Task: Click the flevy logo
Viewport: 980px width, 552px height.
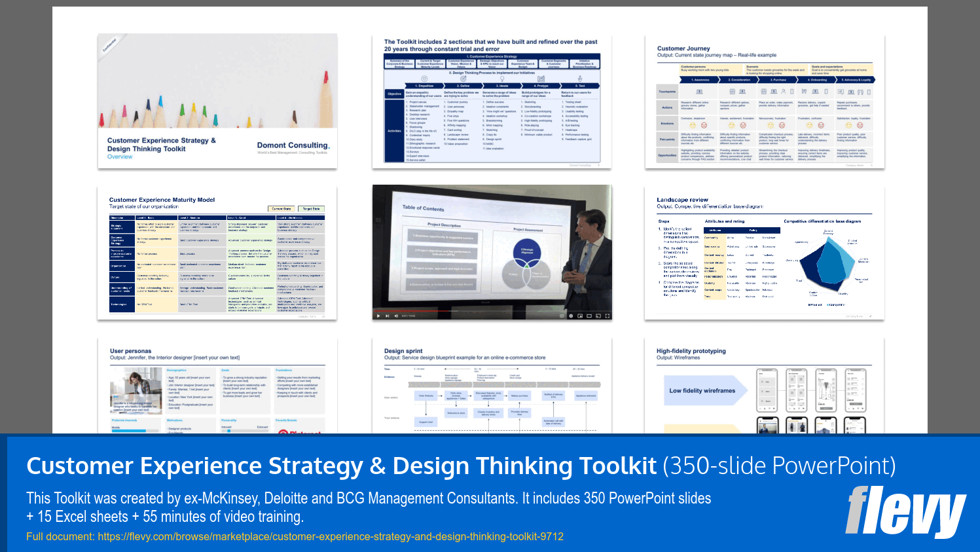Action: pyautogui.click(x=906, y=512)
